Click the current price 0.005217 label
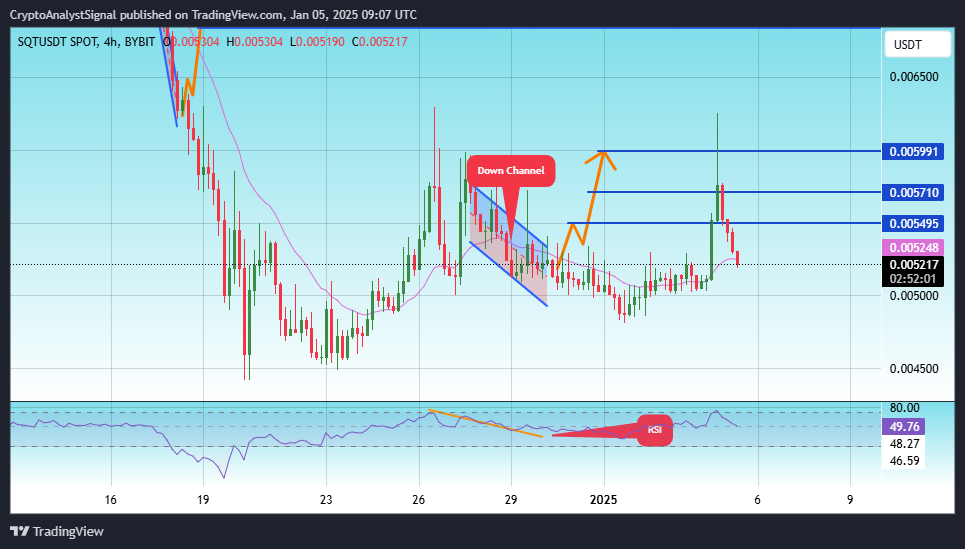 pos(913,265)
